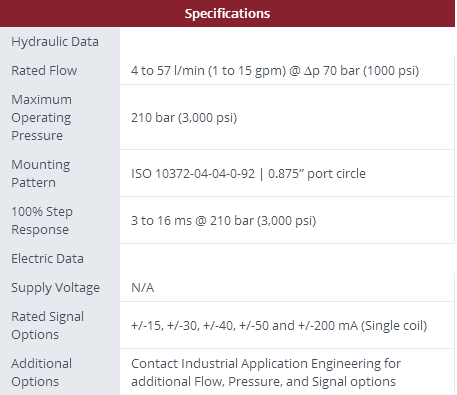Click the Additional Options label
Viewport: 457px width, 395px height.
click(42, 372)
